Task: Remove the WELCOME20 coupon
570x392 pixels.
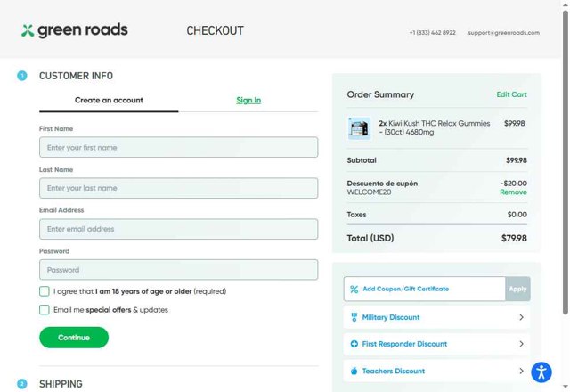Action: (513, 192)
